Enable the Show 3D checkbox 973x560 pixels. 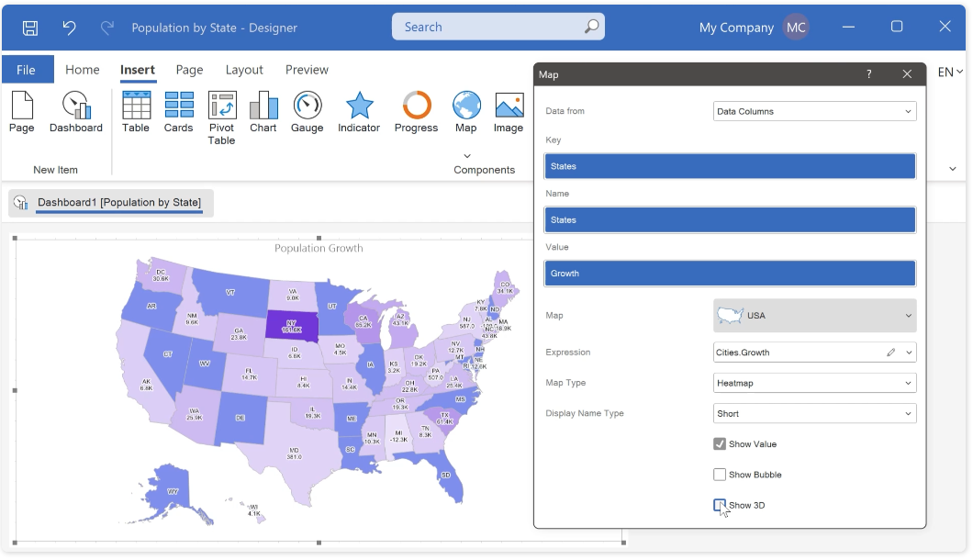720,505
